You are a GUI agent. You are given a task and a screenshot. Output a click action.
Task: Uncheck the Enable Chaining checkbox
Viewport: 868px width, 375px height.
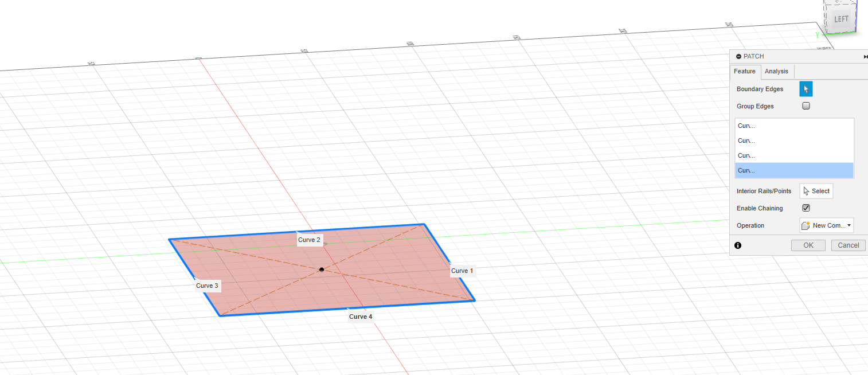click(806, 208)
